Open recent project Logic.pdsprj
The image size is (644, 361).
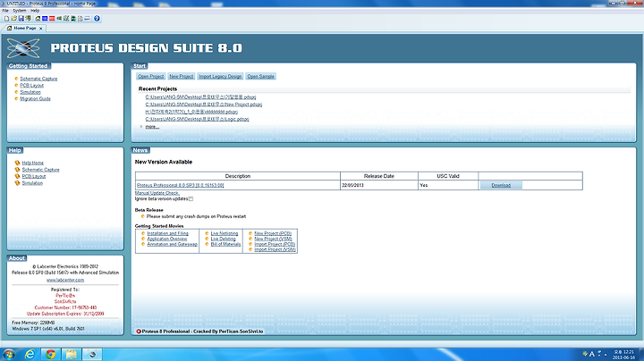pyautogui.click(x=197, y=119)
